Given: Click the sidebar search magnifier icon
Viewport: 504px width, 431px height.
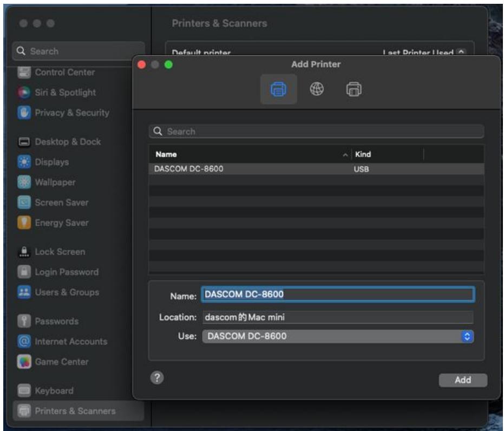Looking at the screenshot, I should pos(21,51).
